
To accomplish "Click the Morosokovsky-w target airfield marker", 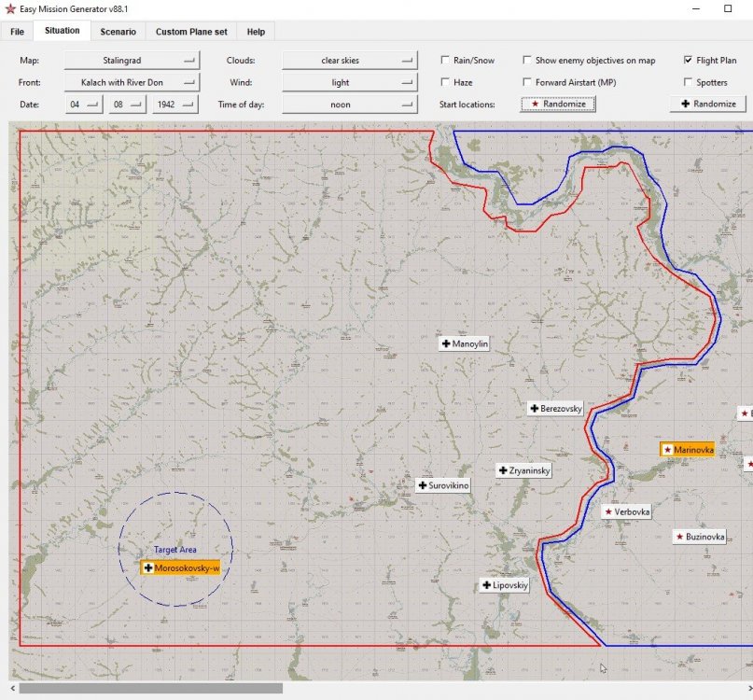I will [181, 567].
